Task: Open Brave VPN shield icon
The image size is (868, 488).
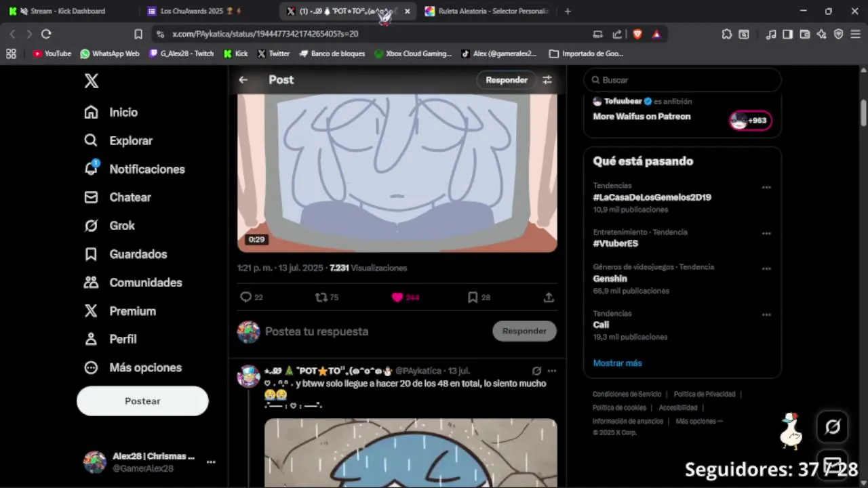Action: click(x=839, y=34)
